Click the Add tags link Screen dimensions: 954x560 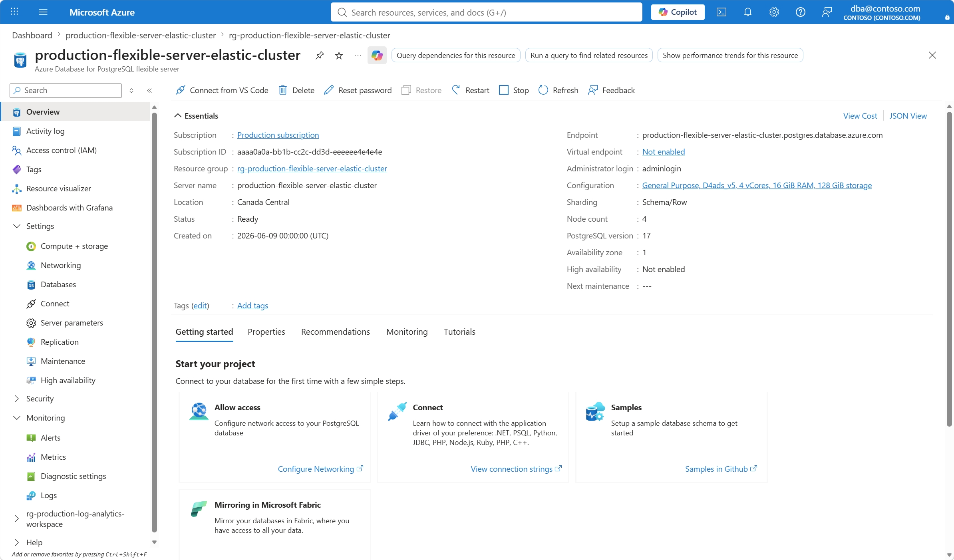tap(252, 306)
